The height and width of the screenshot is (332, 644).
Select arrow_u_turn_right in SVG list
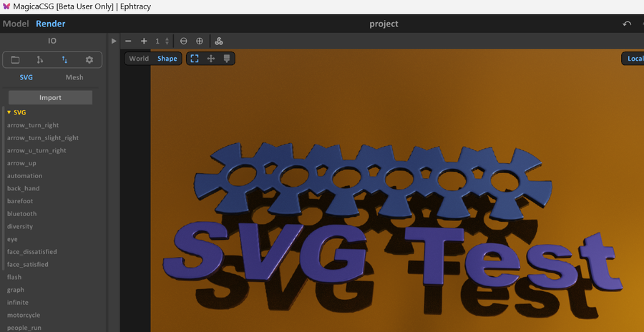click(x=36, y=150)
